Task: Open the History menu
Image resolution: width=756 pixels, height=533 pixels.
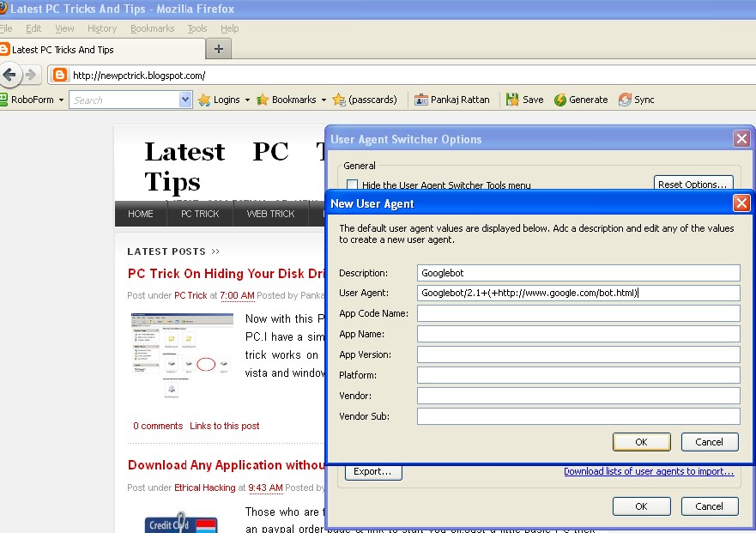Action: tap(102, 28)
